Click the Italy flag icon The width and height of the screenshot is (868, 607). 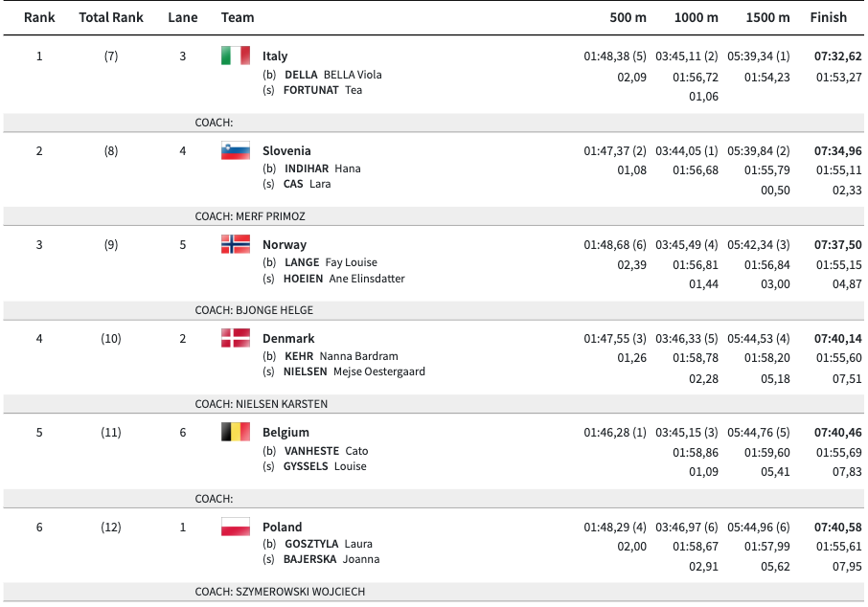tap(236, 56)
